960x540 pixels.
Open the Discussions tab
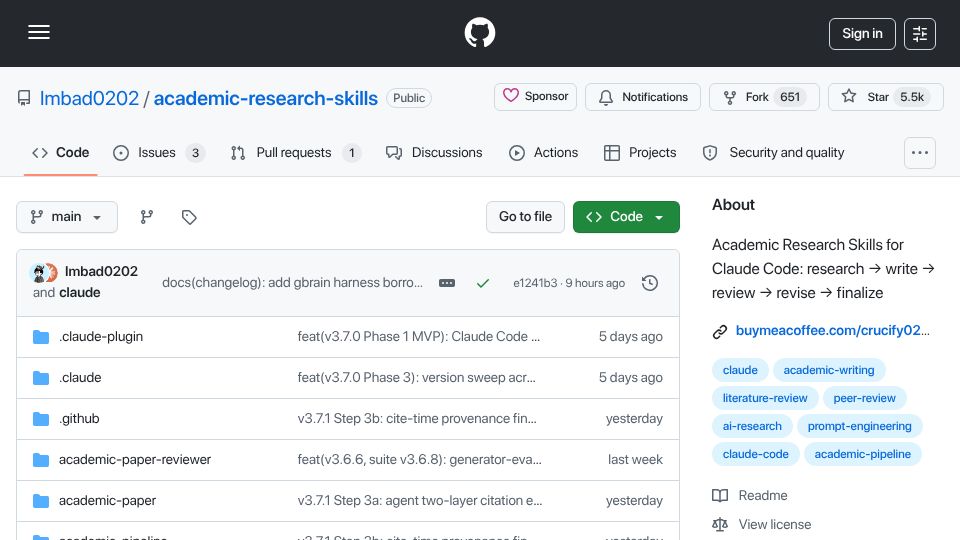point(434,152)
